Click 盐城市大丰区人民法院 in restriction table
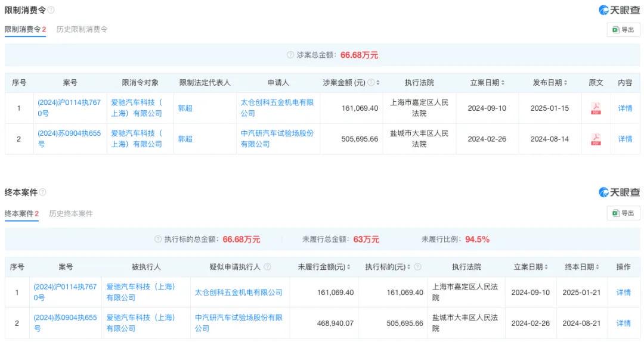This screenshot has width=644, height=342. click(x=419, y=139)
